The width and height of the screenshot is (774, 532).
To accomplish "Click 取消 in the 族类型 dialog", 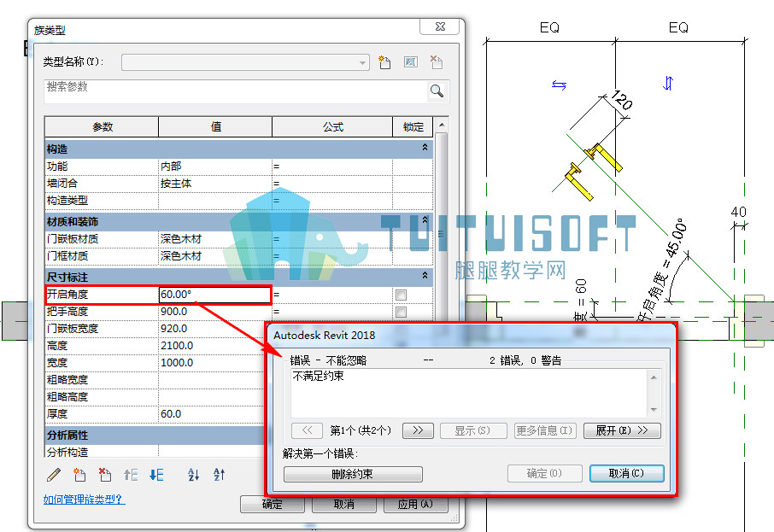I will pos(344,505).
